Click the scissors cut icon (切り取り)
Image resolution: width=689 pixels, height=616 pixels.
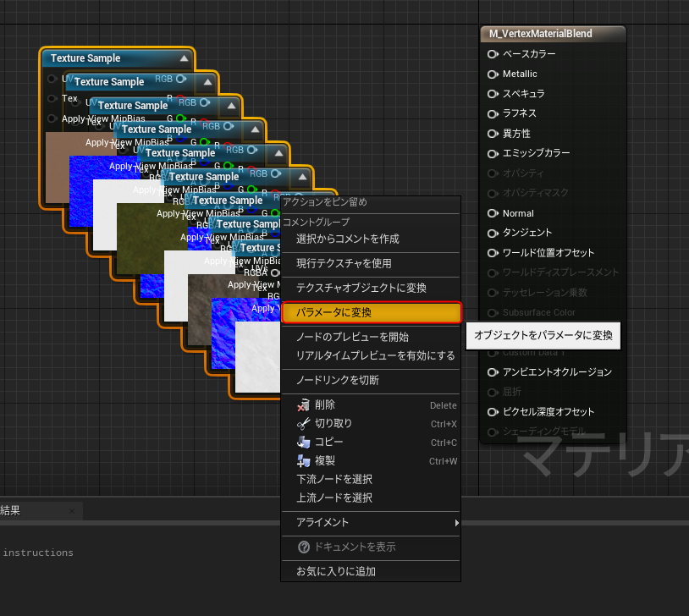pyautogui.click(x=303, y=424)
